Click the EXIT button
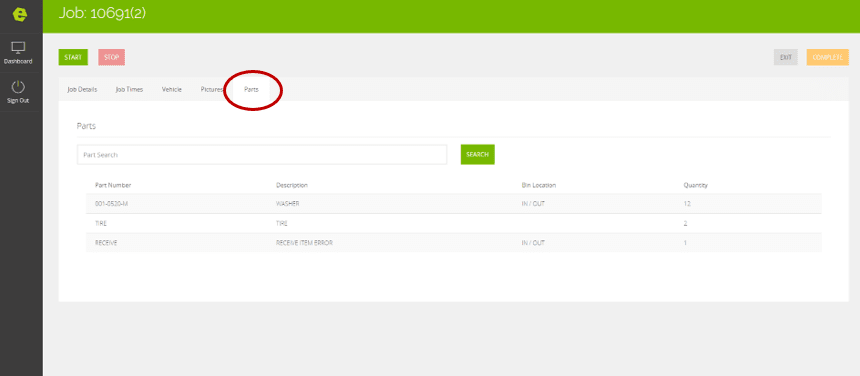 (785, 57)
